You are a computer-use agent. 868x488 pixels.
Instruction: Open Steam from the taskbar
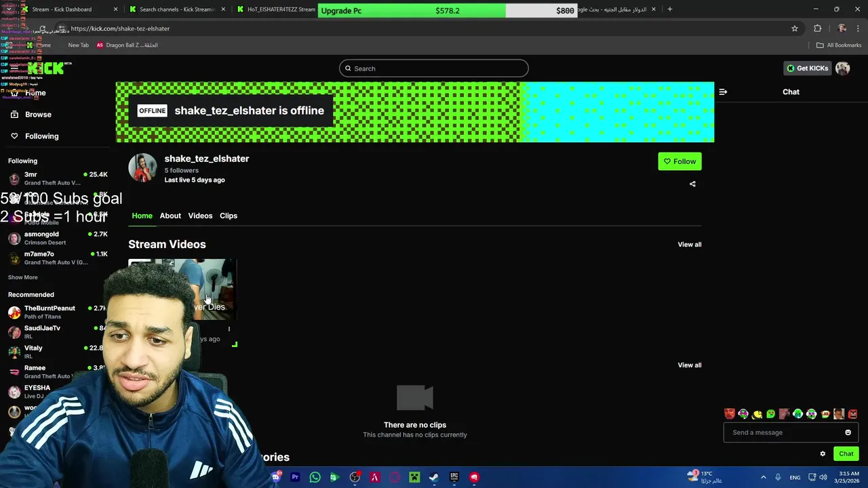pyautogui.click(x=433, y=477)
